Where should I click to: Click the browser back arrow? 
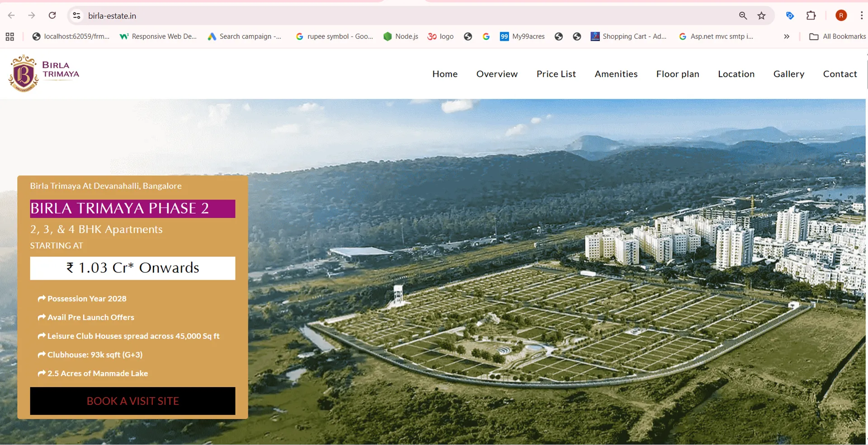click(x=11, y=15)
